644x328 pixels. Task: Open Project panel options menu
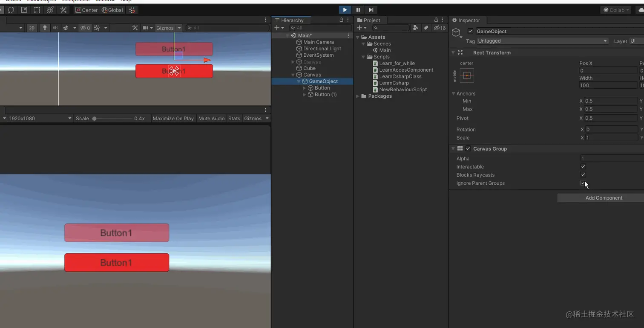coord(443,20)
